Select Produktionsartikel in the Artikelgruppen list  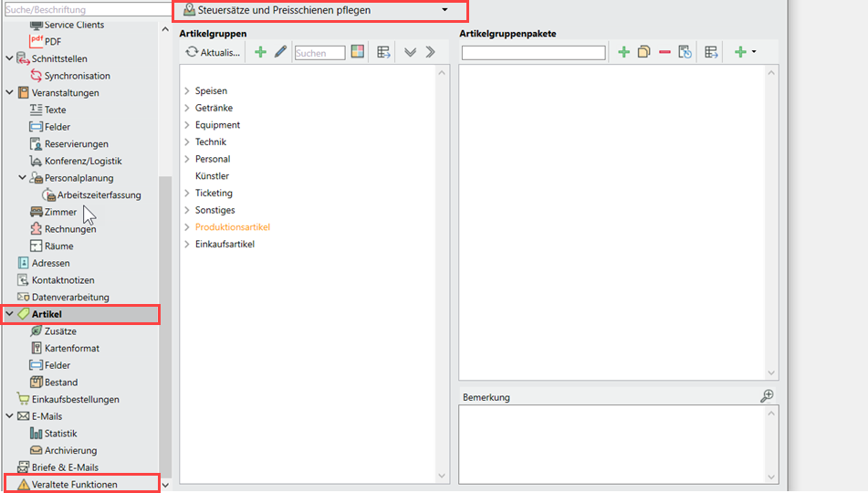[233, 227]
